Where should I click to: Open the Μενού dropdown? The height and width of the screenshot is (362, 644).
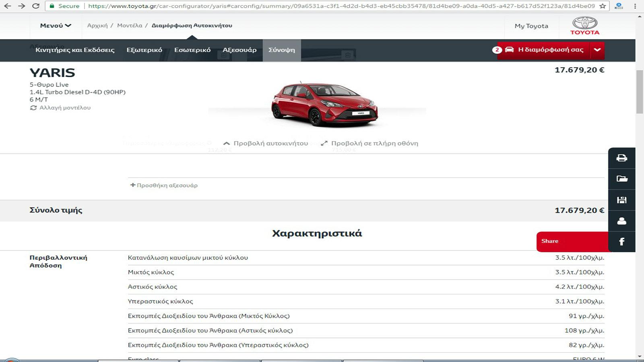coord(56,25)
